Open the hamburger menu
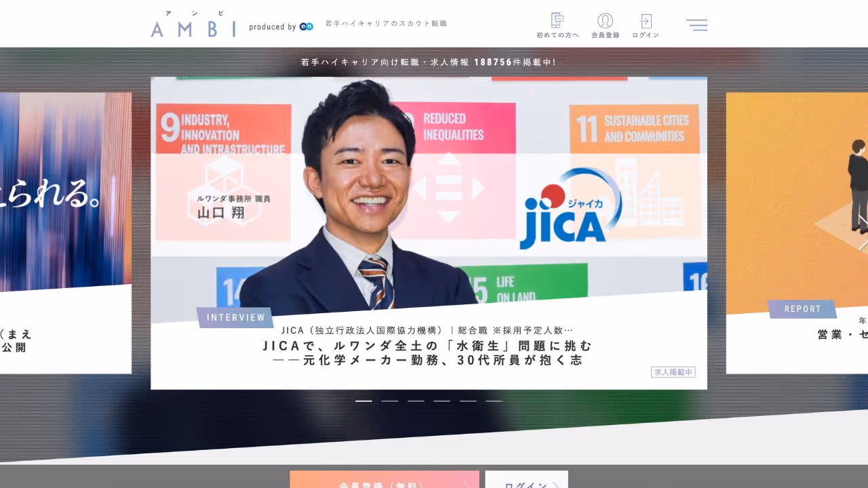 pos(696,25)
